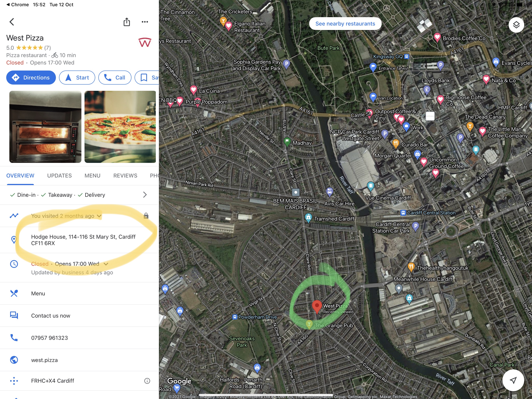
Task: Toggle the map layers button
Action: (516, 25)
